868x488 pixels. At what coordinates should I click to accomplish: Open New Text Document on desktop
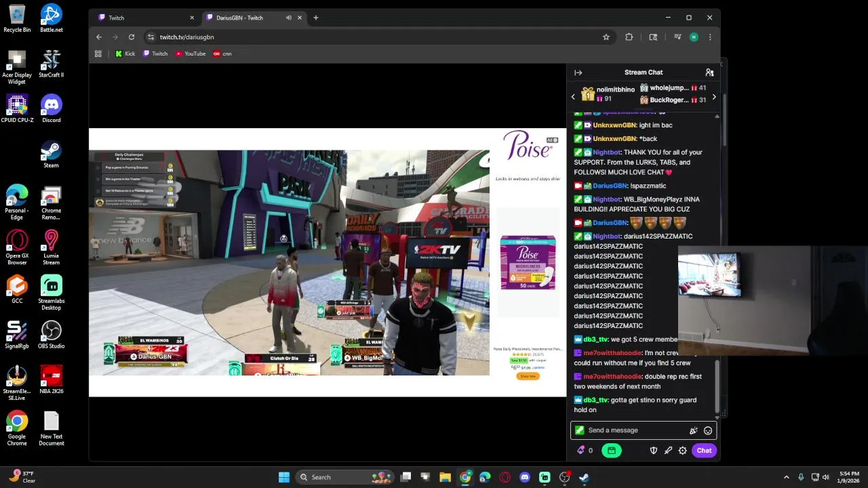(x=51, y=428)
